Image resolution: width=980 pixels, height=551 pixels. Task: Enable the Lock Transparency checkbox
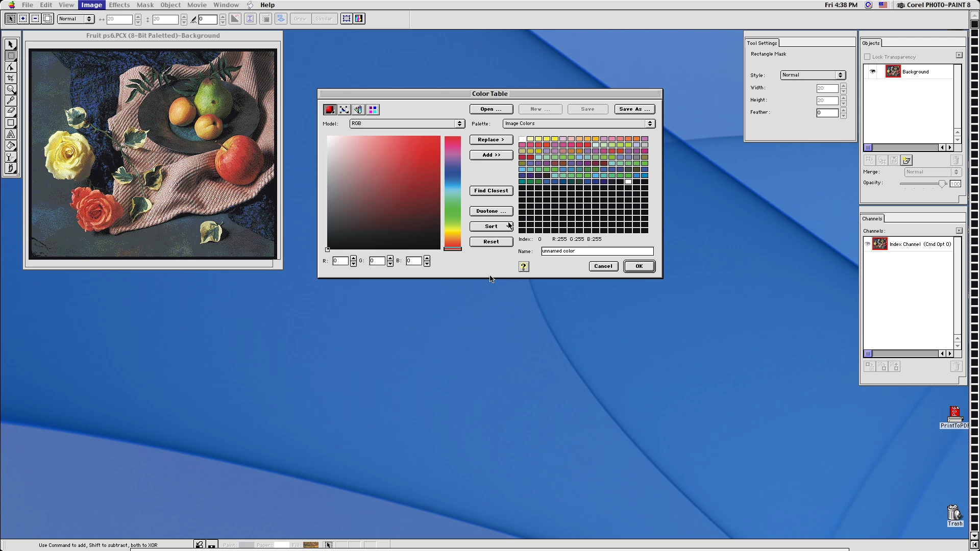coord(867,57)
